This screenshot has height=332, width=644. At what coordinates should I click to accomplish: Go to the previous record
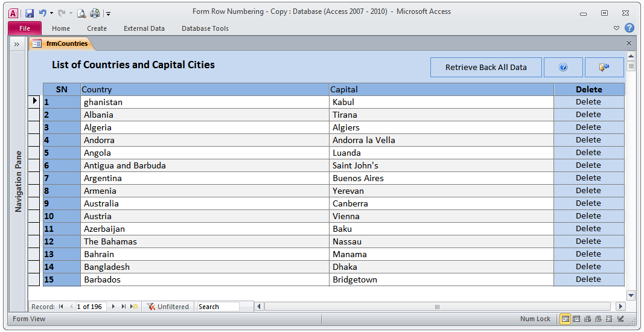[x=71, y=307]
